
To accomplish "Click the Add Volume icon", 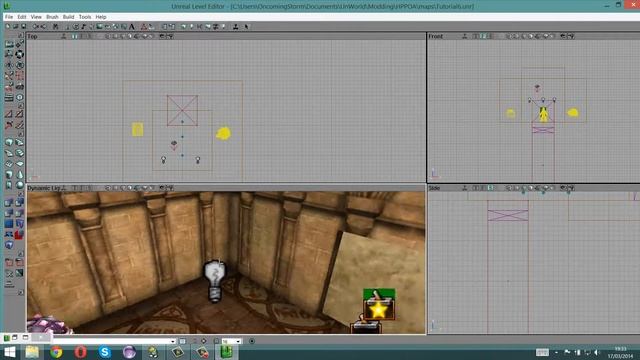I will 9,245.
